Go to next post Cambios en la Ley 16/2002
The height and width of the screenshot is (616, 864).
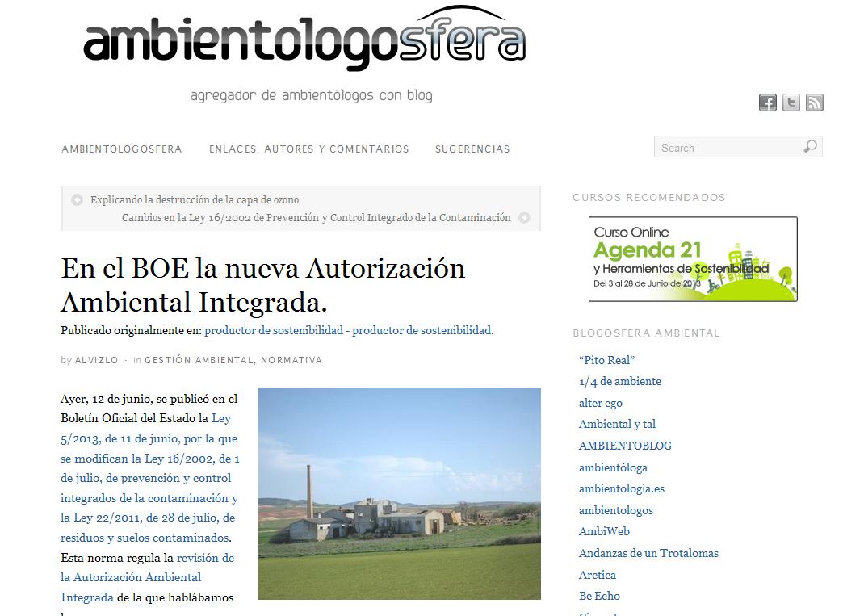(317, 217)
